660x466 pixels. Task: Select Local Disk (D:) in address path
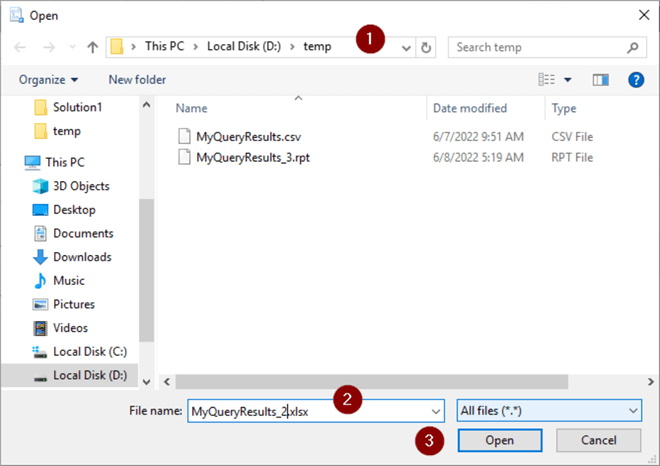(244, 46)
